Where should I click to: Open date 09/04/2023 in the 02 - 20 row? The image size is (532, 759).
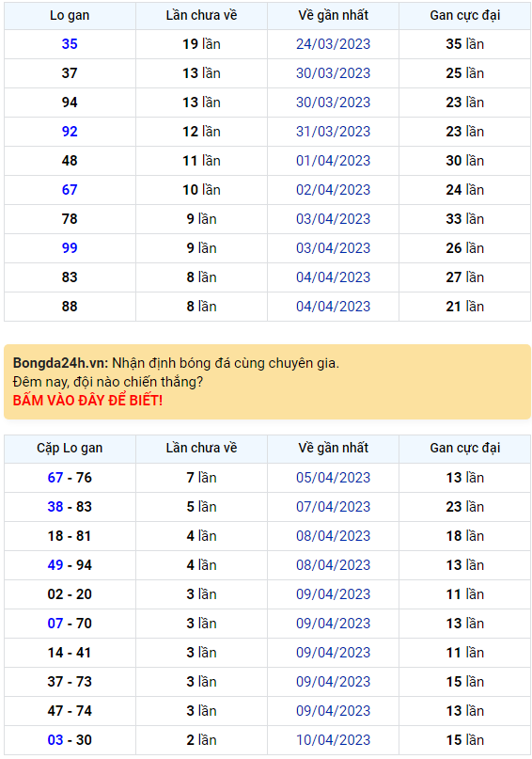click(x=334, y=594)
